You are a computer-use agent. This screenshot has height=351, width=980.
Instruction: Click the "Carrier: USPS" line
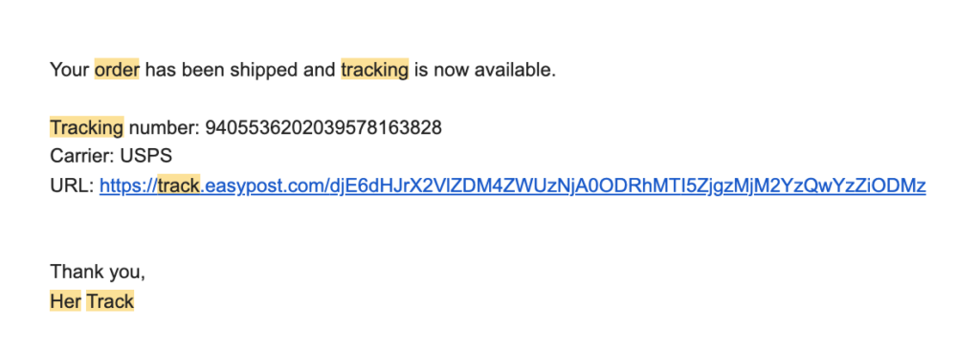click(111, 157)
